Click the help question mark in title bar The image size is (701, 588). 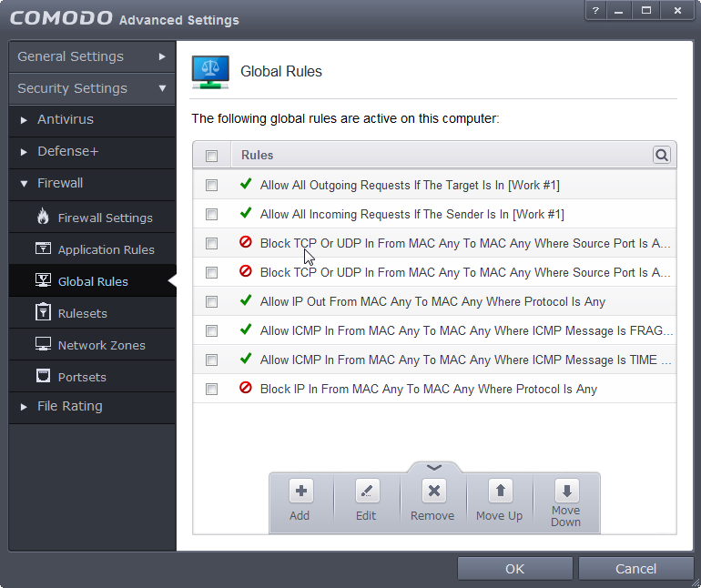[595, 10]
